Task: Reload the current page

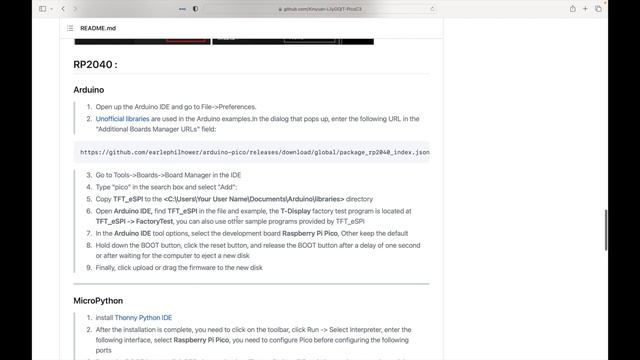Action: coord(432,9)
